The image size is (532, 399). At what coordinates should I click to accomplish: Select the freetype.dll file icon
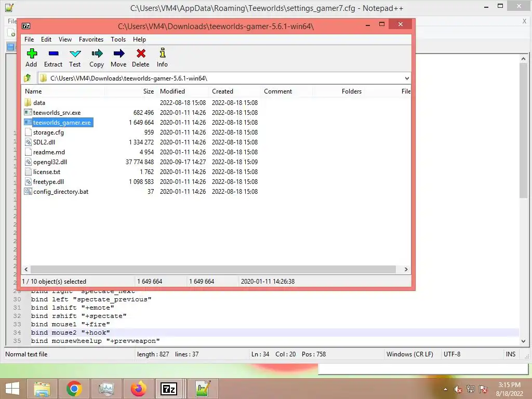point(28,181)
